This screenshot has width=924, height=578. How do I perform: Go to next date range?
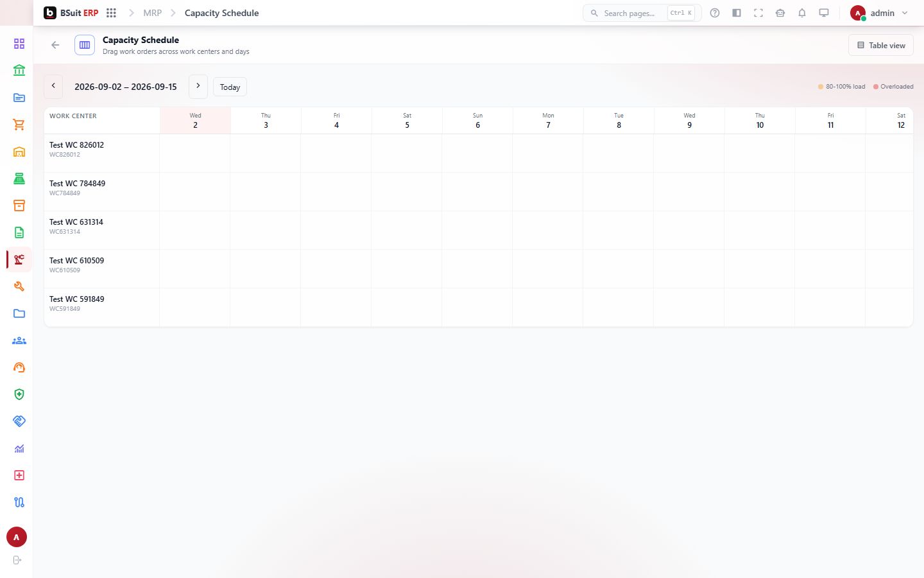click(x=198, y=86)
